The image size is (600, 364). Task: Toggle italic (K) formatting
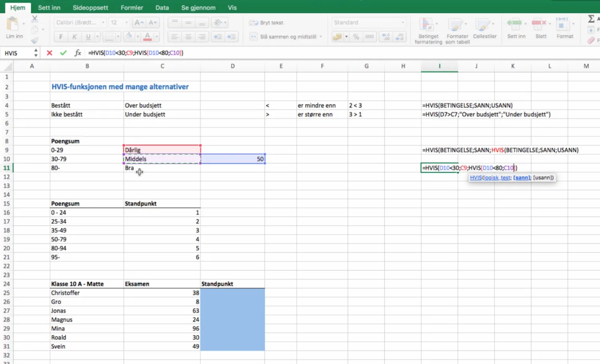[x=74, y=37]
